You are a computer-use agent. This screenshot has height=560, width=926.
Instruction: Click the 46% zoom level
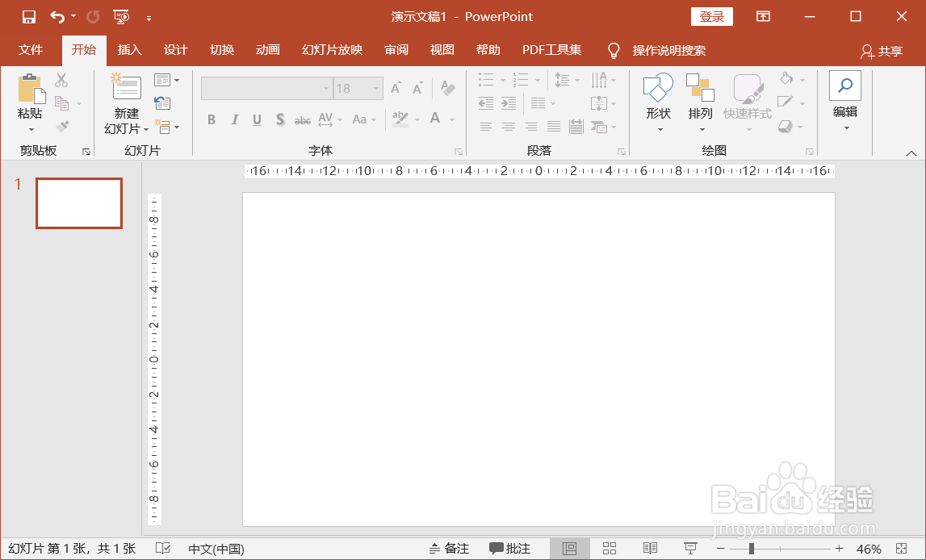point(868,549)
